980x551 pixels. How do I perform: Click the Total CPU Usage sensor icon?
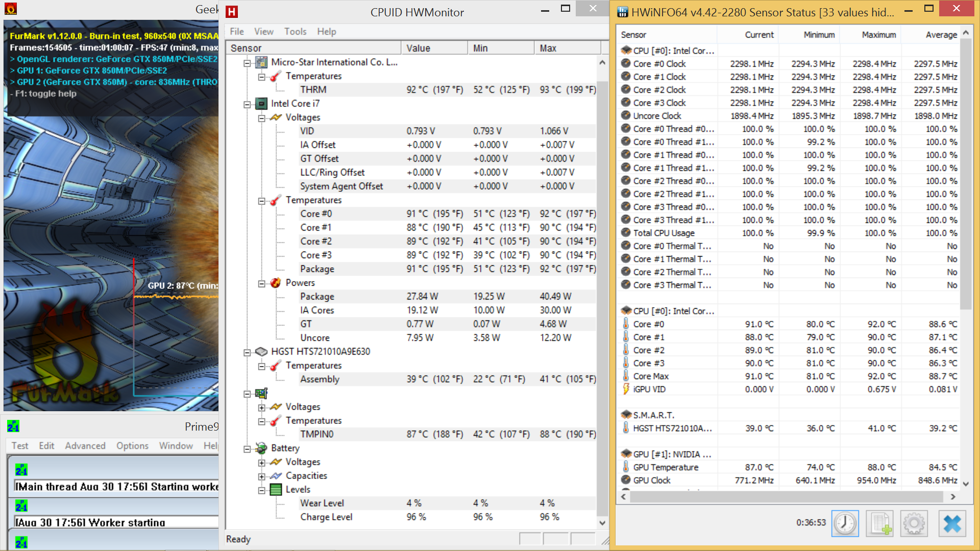626,233
